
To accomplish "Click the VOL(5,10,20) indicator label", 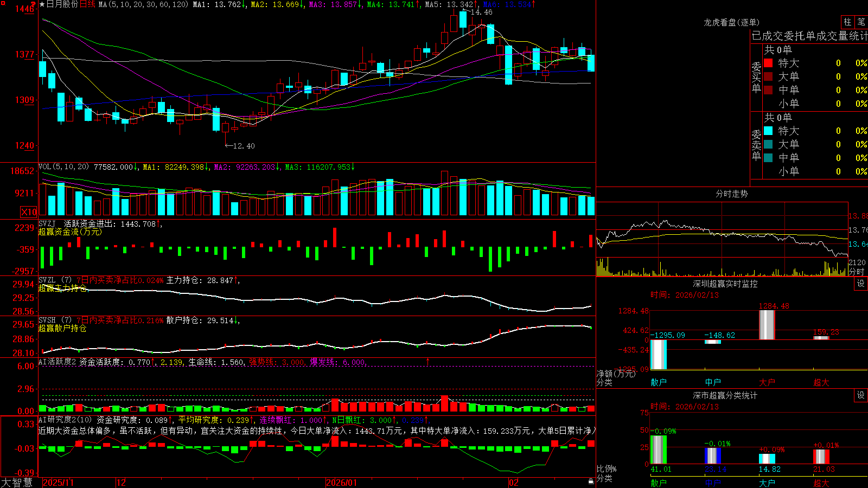I will [63, 167].
